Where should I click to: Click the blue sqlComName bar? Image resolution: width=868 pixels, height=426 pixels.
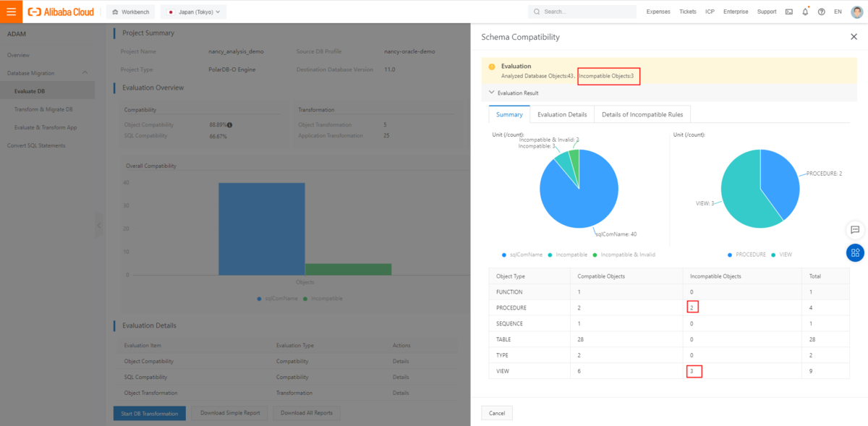(261, 229)
